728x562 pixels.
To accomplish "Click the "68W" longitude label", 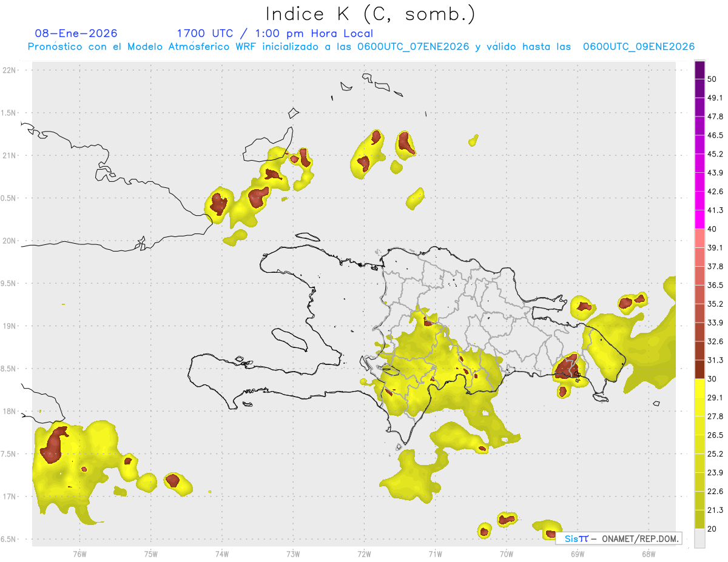I will click(648, 554).
